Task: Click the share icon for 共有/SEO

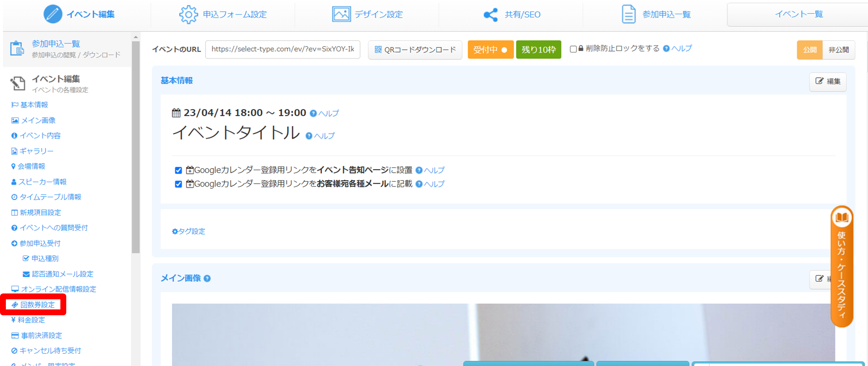Action: pyautogui.click(x=490, y=15)
